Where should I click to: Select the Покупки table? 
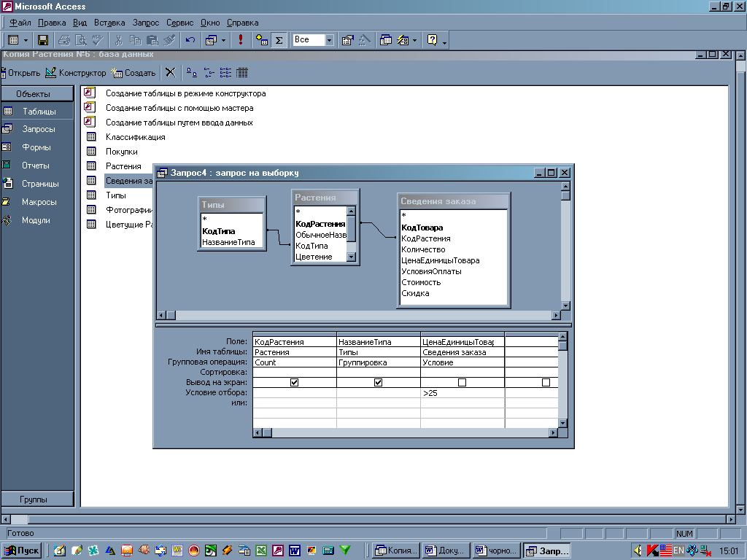point(122,152)
